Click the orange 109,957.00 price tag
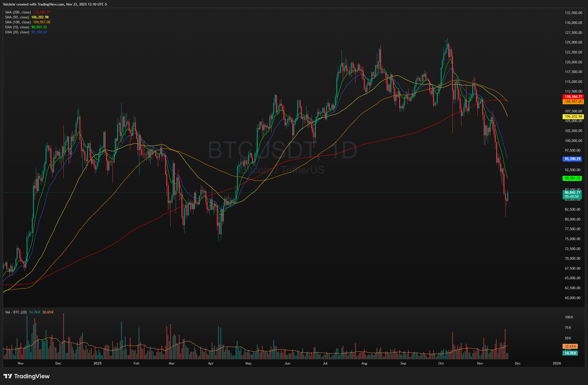The height and width of the screenshot is (385, 588). [x=573, y=102]
